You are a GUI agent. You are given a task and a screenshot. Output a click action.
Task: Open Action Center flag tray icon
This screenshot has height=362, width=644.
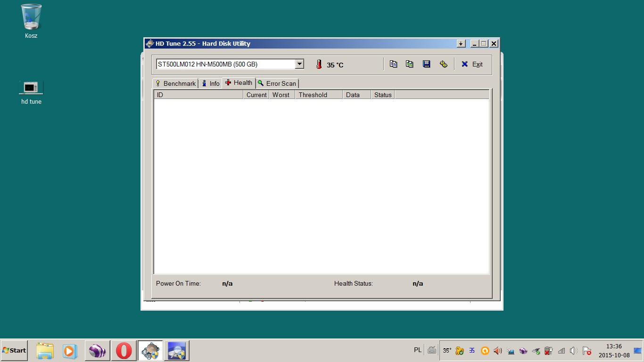click(x=586, y=351)
